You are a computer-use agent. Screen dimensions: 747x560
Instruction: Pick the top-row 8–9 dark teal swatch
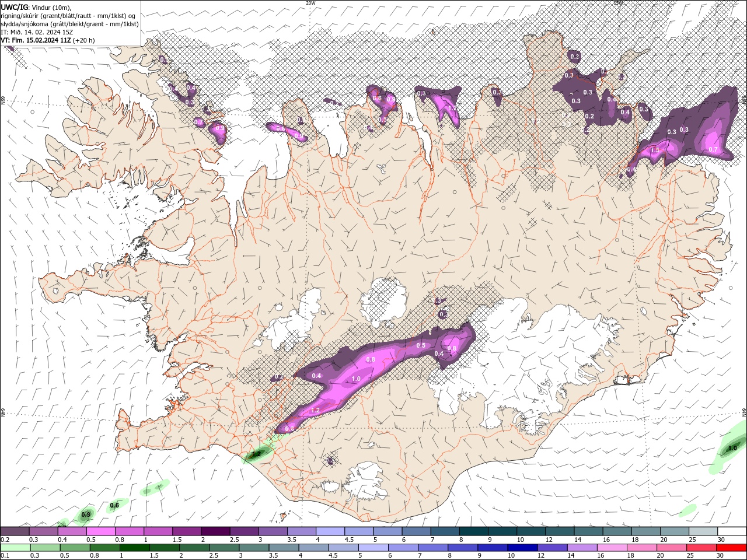(474, 531)
